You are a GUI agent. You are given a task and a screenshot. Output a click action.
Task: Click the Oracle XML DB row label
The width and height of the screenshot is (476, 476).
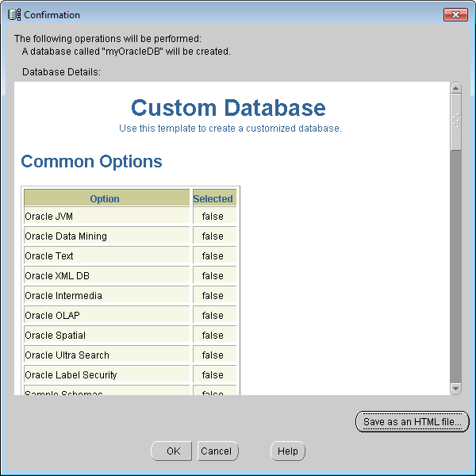57,275
